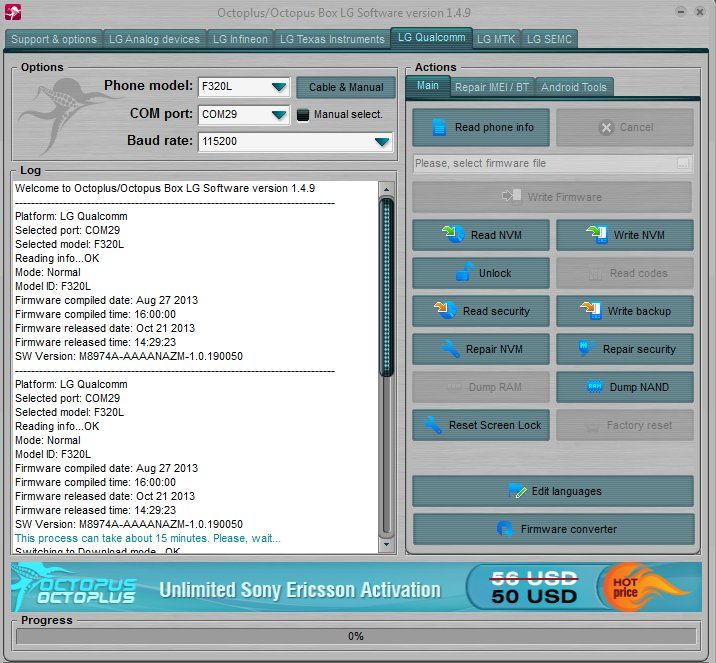
Task: Toggle the Manual select checkbox
Action: tap(303, 115)
